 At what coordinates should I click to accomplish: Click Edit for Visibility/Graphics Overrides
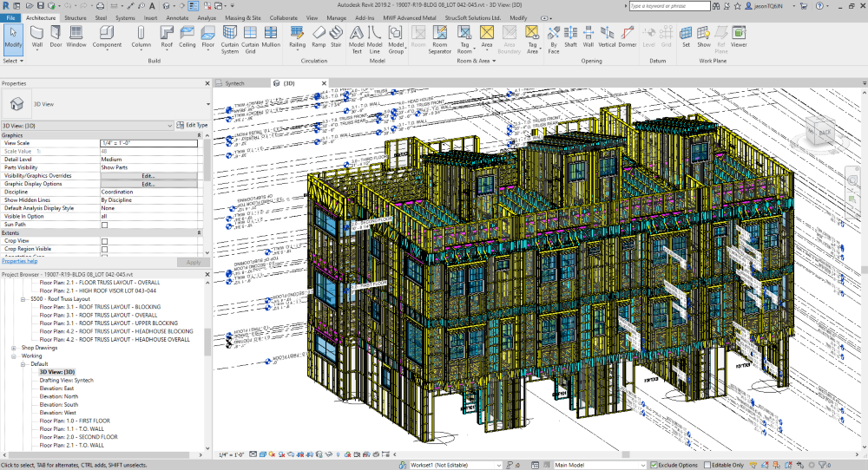click(x=148, y=175)
